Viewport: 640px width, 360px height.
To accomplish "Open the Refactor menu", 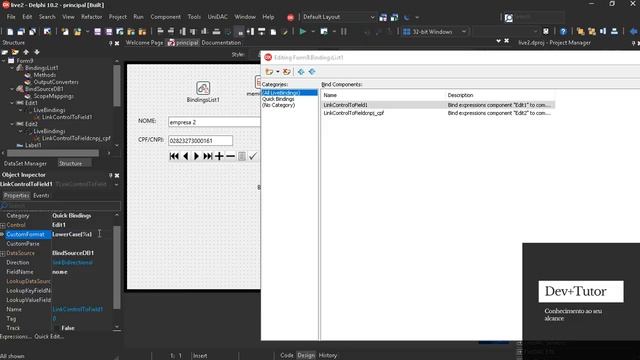I will point(91,17).
